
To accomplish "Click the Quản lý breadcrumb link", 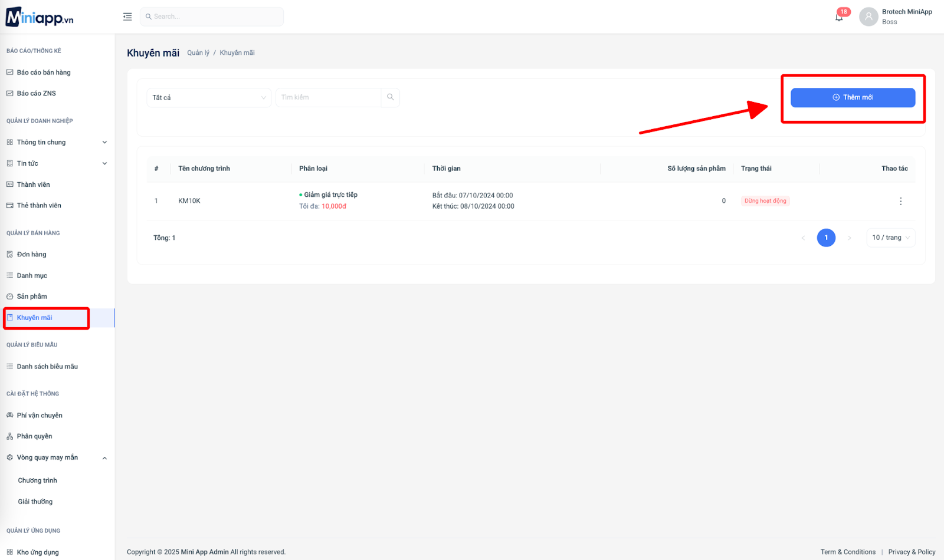I will click(x=198, y=53).
